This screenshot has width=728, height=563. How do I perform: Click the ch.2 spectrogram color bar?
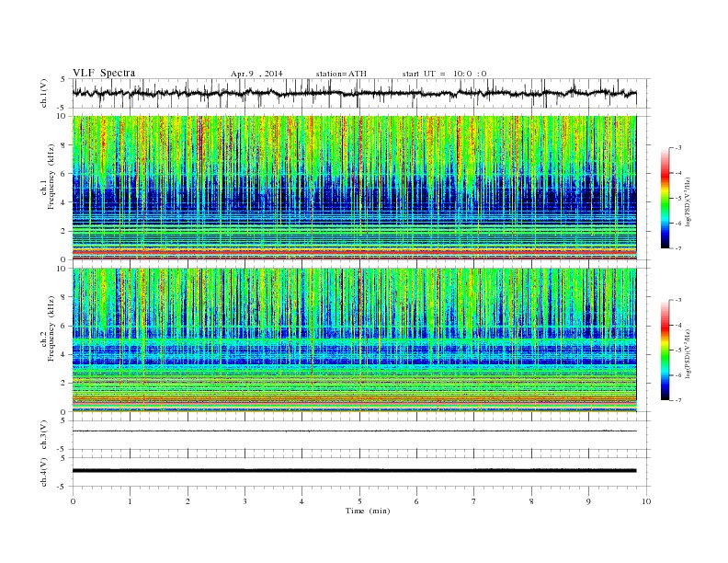(665, 350)
